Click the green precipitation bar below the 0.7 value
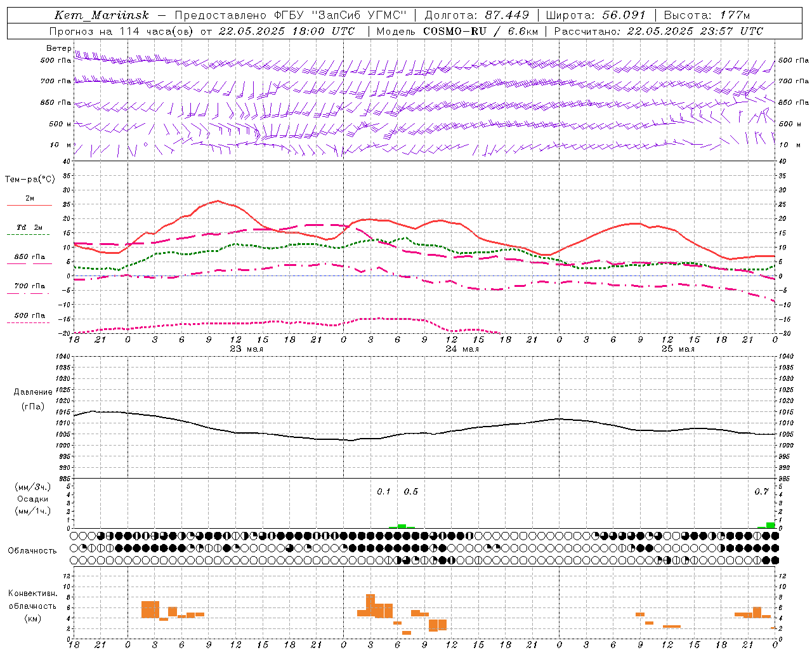 770,525
